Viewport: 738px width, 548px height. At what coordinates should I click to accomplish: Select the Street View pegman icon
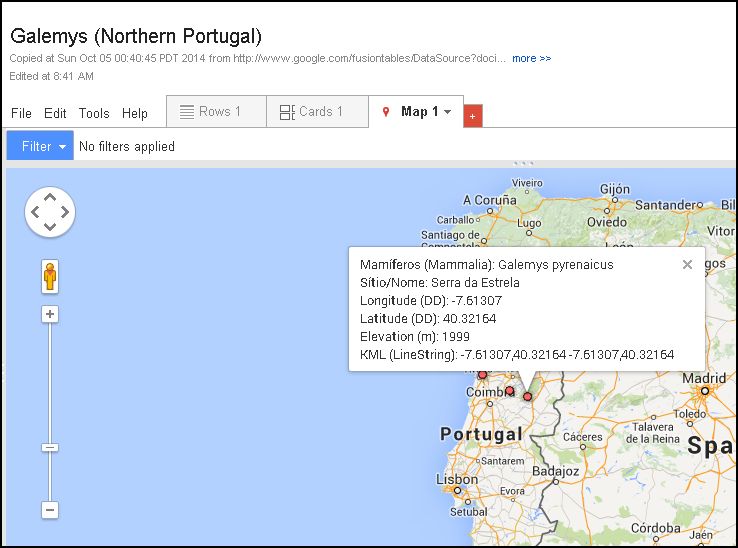click(50, 277)
